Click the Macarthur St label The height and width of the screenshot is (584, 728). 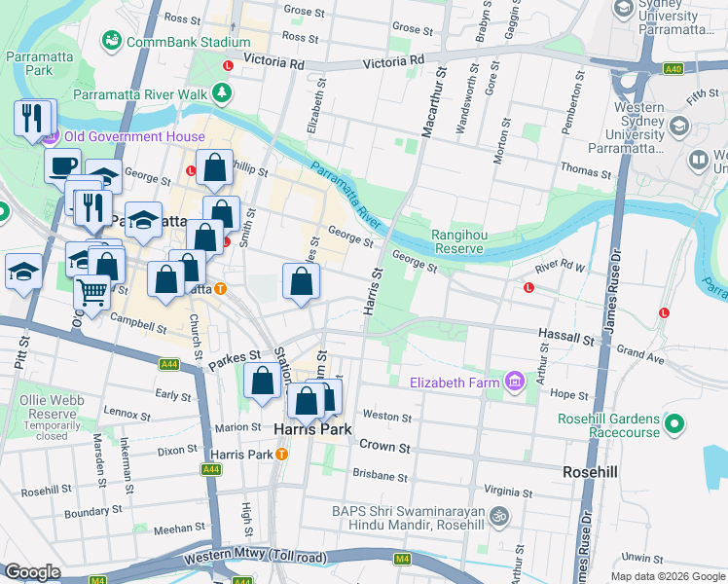pyautogui.click(x=434, y=102)
